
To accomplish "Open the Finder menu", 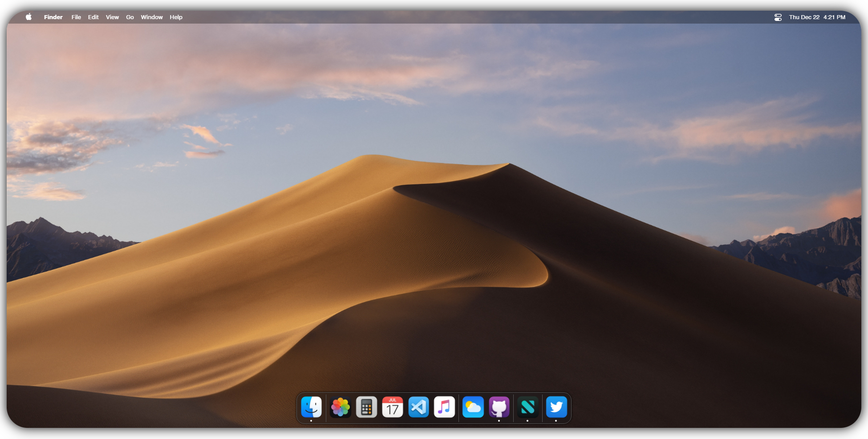I will (x=53, y=17).
